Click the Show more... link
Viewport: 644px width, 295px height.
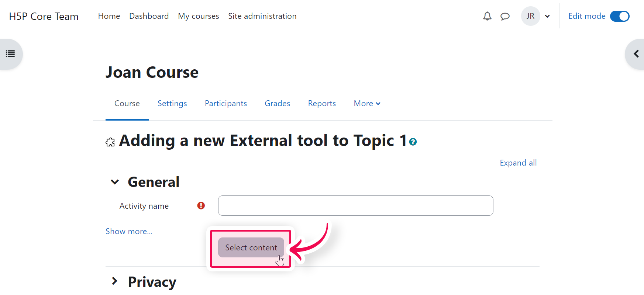tap(129, 232)
